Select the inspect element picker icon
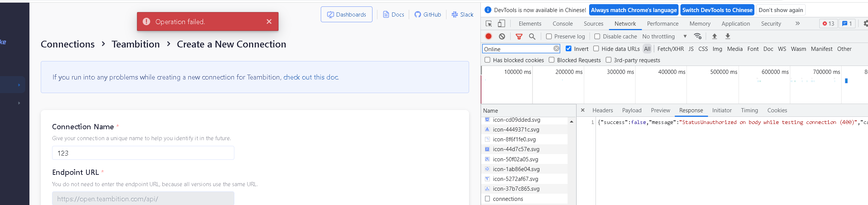 tap(489, 24)
